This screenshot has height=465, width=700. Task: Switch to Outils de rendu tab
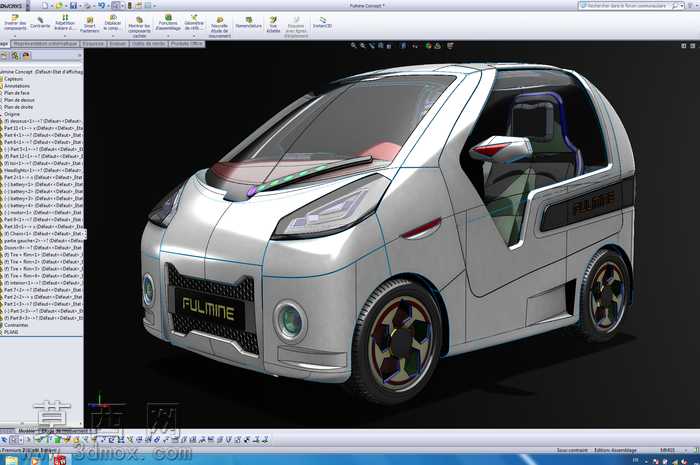coord(149,44)
